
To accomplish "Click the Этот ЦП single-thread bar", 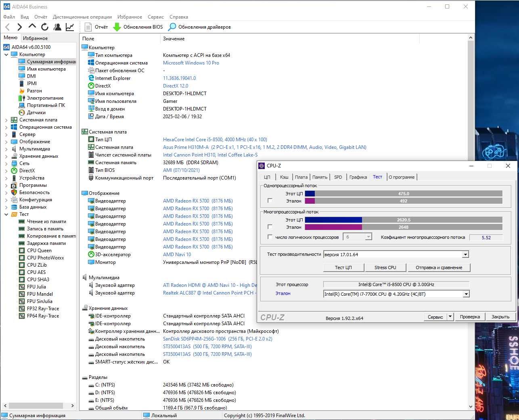I will 404,194.
